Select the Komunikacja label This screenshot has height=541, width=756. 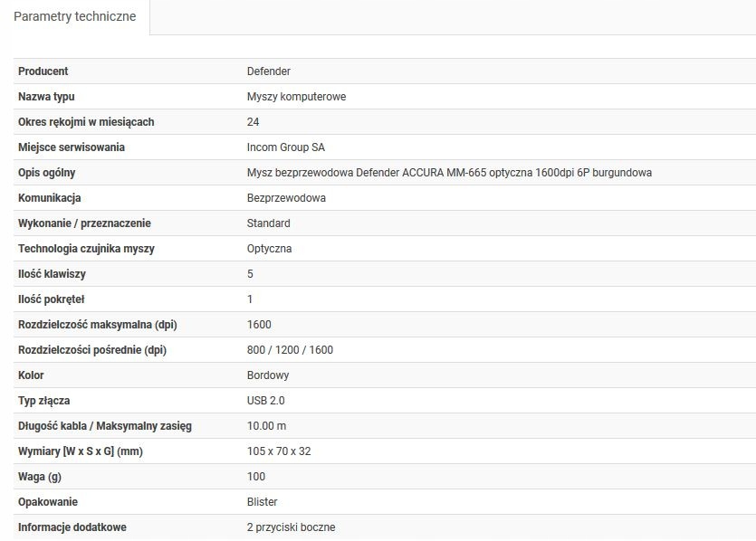(49, 198)
